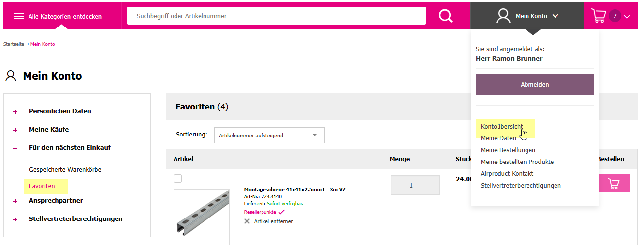
Task: Select the Montageschiene product checkbox
Action: (178, 179)
